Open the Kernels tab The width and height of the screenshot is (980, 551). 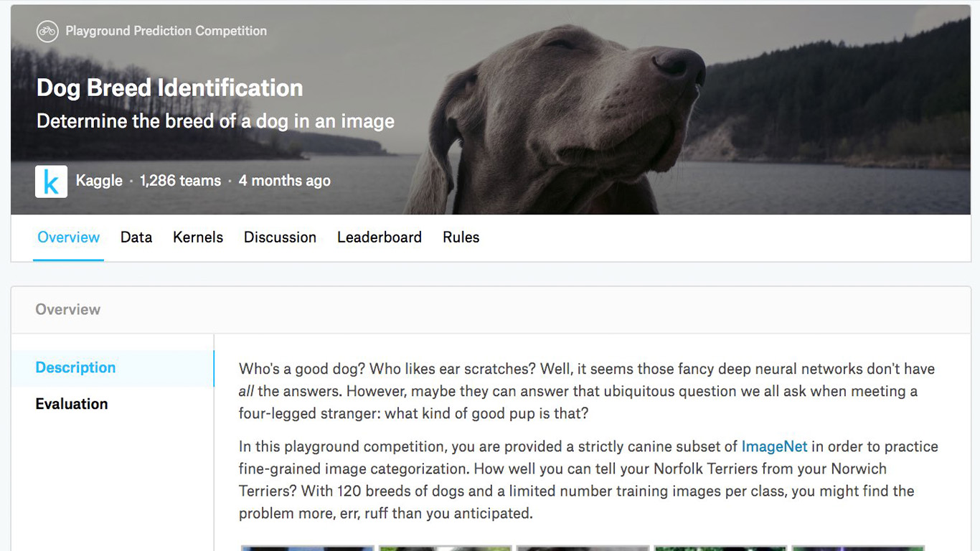[x=198, y=237]
